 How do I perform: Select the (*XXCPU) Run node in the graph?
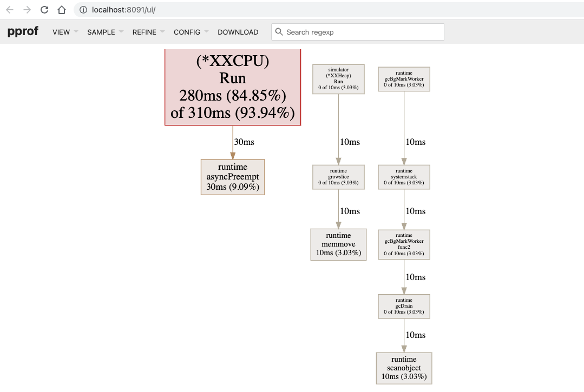point(233,88)
